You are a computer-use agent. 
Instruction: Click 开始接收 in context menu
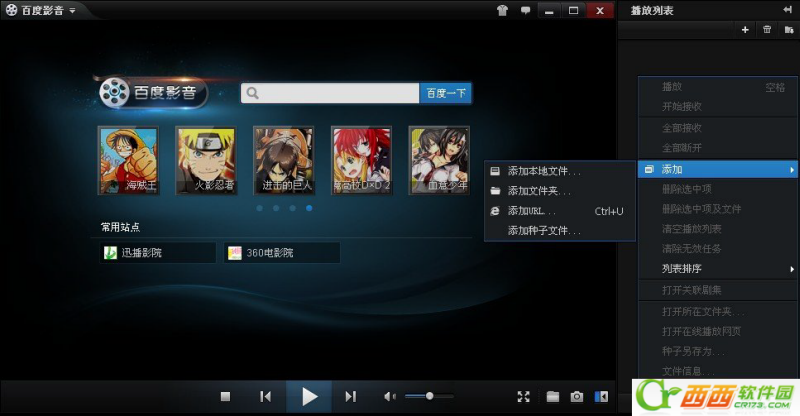click(717, 107)
